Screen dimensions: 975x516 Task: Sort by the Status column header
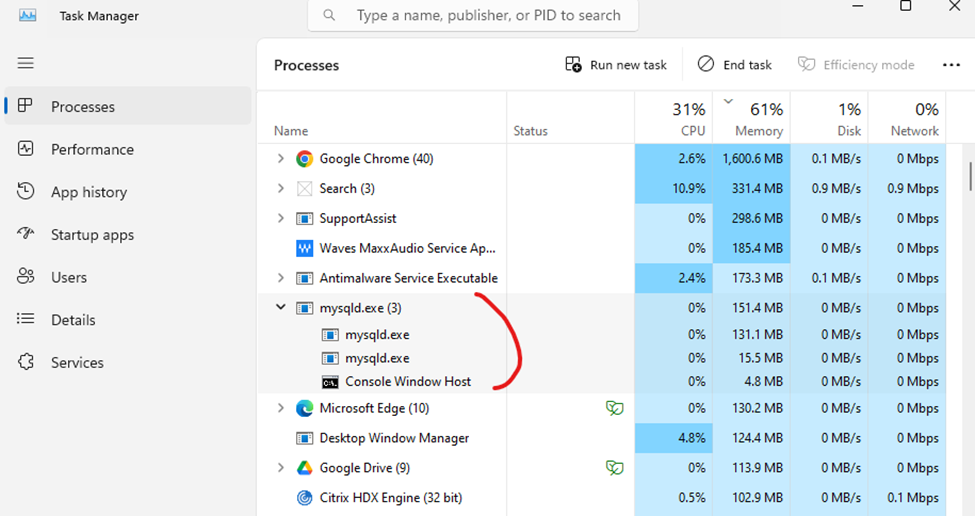click(571, 117)
